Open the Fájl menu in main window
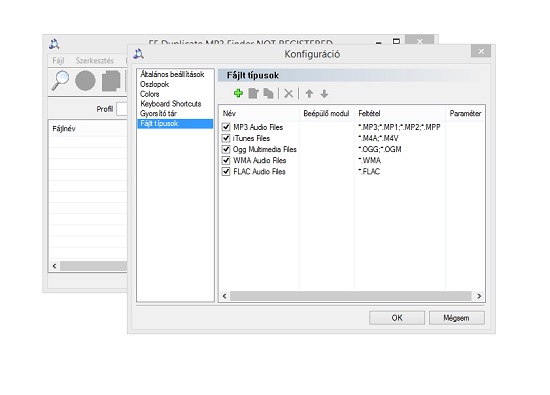The image size is (550, 395). (x=58, y=60)
